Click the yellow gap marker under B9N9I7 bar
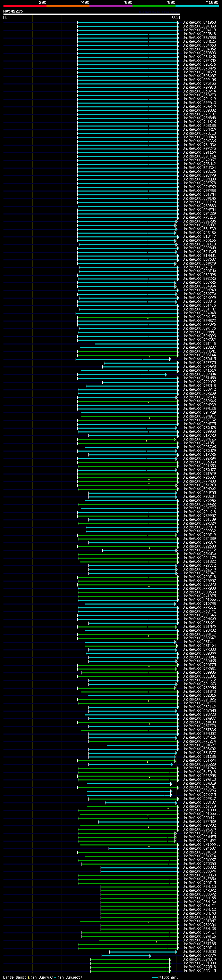The height and width of the screenshot is (980, 222). point(149,418)
